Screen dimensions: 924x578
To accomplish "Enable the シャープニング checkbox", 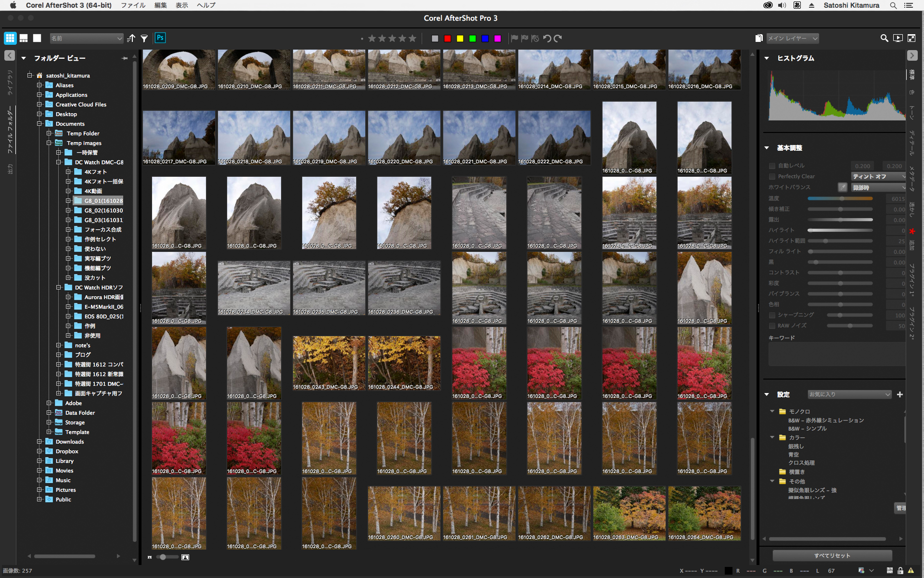I will (x=772, y=315).
